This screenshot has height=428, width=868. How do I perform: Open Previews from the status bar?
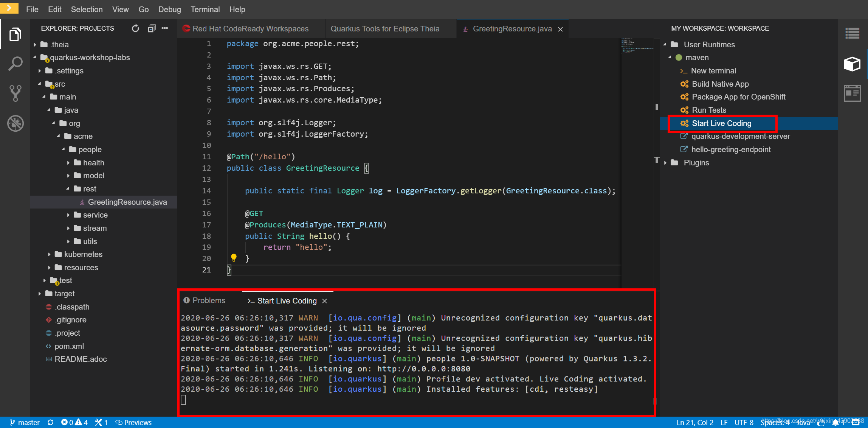point(133,422)
